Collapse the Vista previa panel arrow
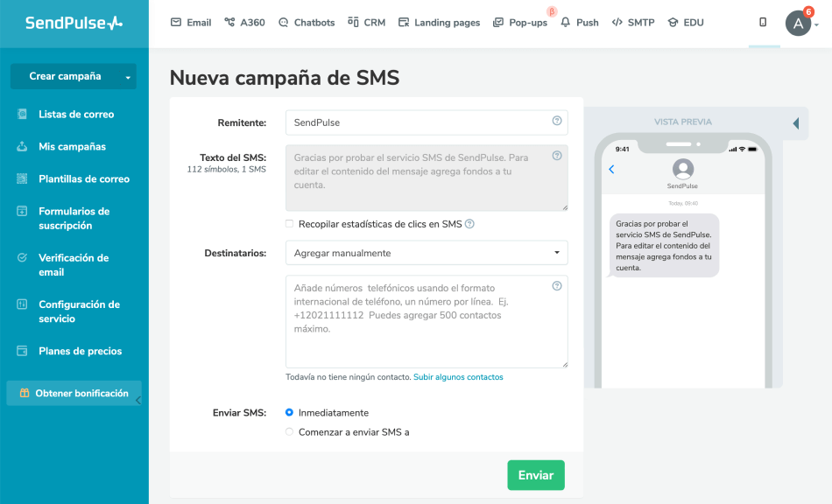832x504 pixels. [x=796, y=123]
